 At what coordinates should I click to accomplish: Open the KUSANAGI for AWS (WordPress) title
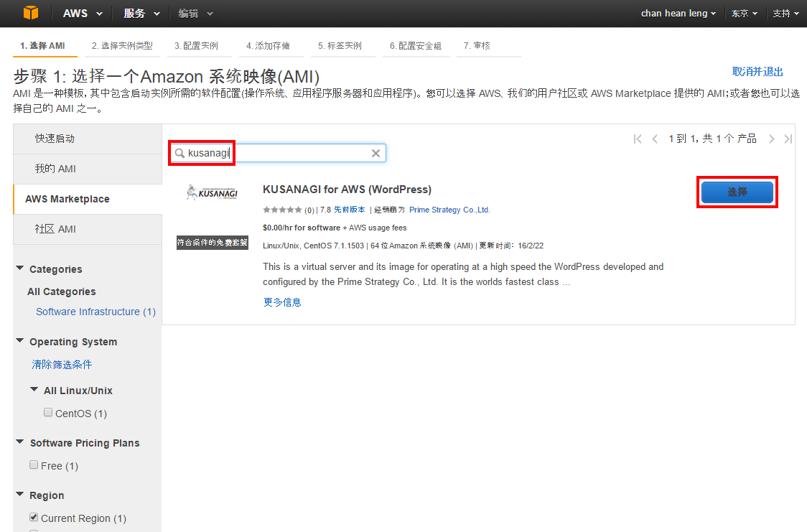[x=347, y=190]
